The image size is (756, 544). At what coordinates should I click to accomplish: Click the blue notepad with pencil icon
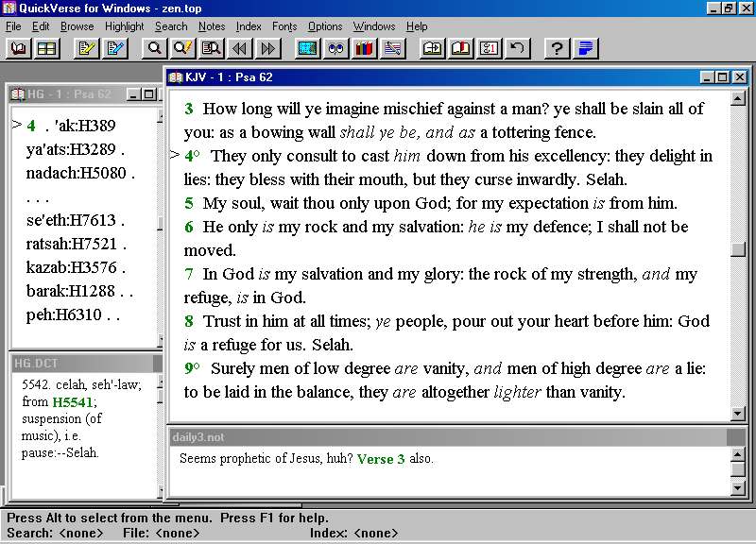(x=114, y=48)
